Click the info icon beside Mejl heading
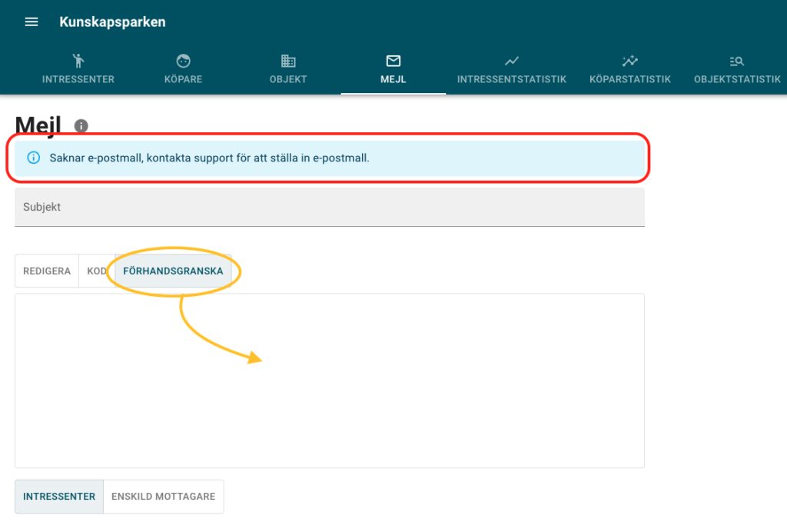Screen dimensions: 787x532 81,125
